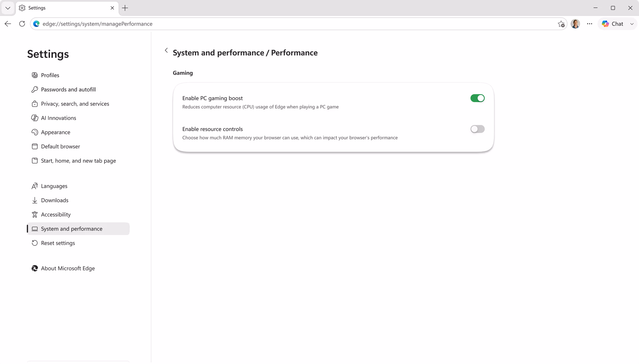Click the lock icon for Privacy, search, and services
Viewport: 639px width, 364px height.
coord(35,104)
